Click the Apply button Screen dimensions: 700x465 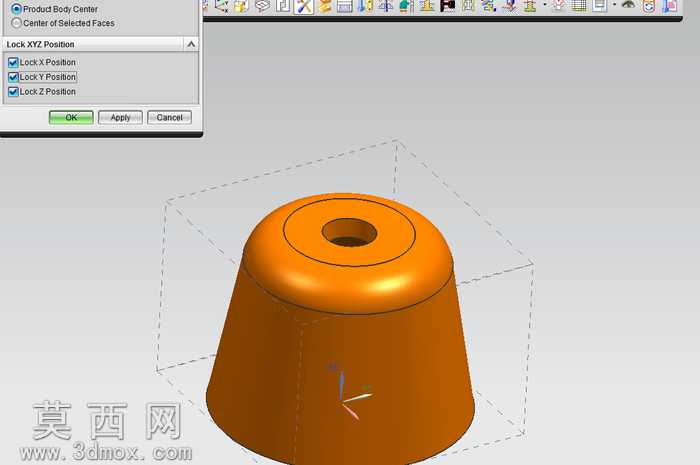pos(120,118)
